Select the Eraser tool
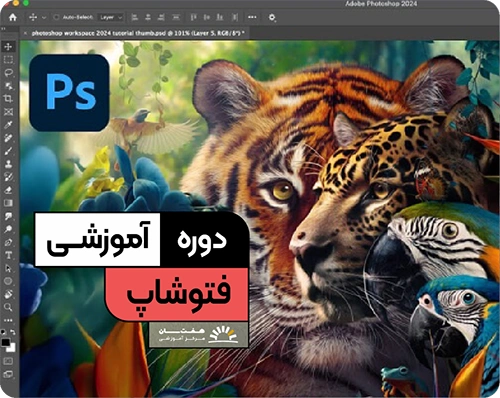This screenshot has width=500, height=398. tap(8, 190)
